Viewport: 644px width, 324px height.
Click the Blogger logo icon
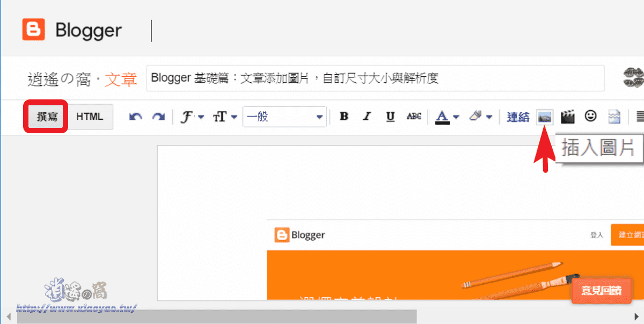33,30
